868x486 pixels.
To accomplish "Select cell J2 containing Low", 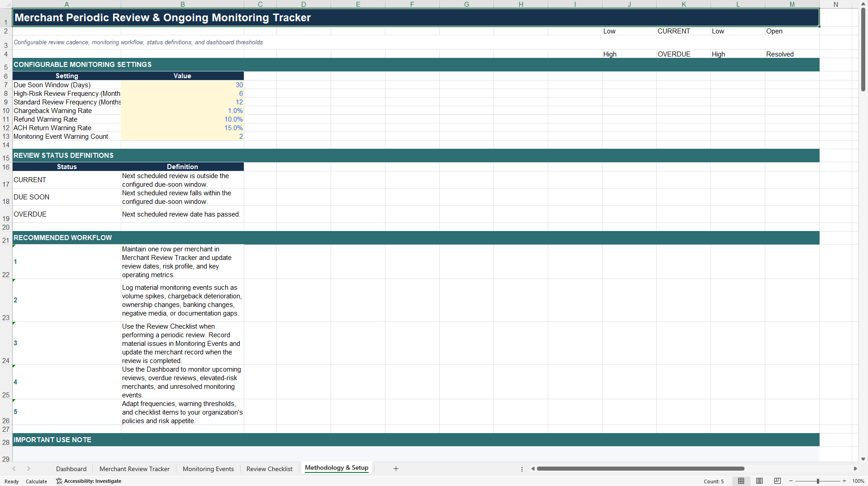I will [x=629, y=31].
